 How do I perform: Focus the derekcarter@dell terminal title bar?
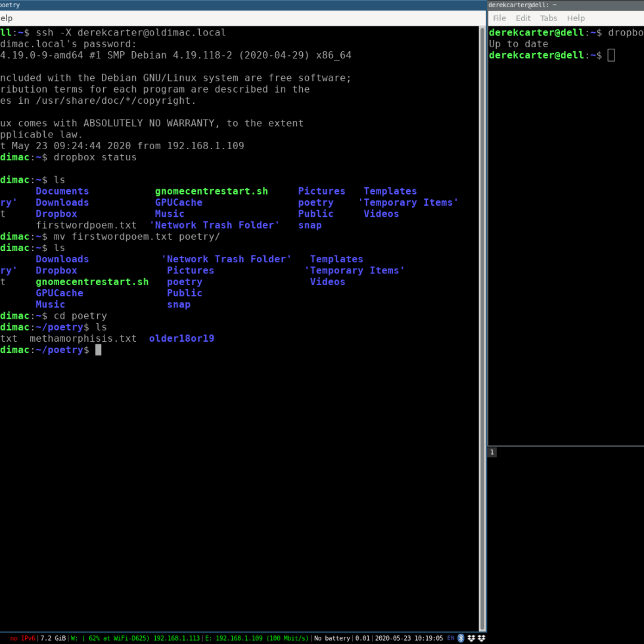click(565, 5)
